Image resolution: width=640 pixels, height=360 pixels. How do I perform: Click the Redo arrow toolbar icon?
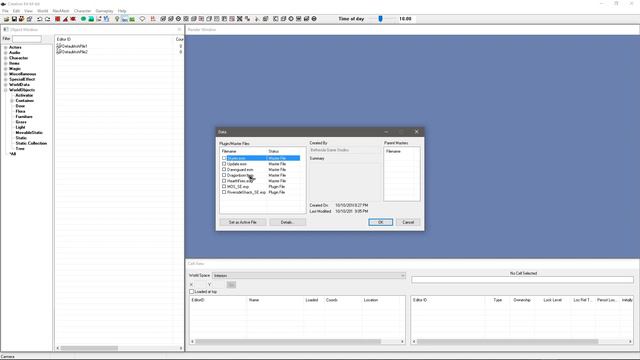[47, 19]
